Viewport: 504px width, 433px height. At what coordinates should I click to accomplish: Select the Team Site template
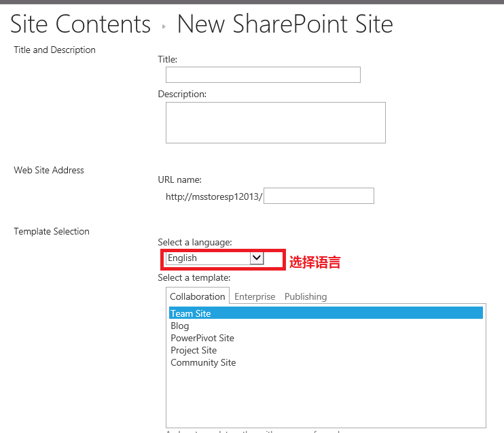326,313
